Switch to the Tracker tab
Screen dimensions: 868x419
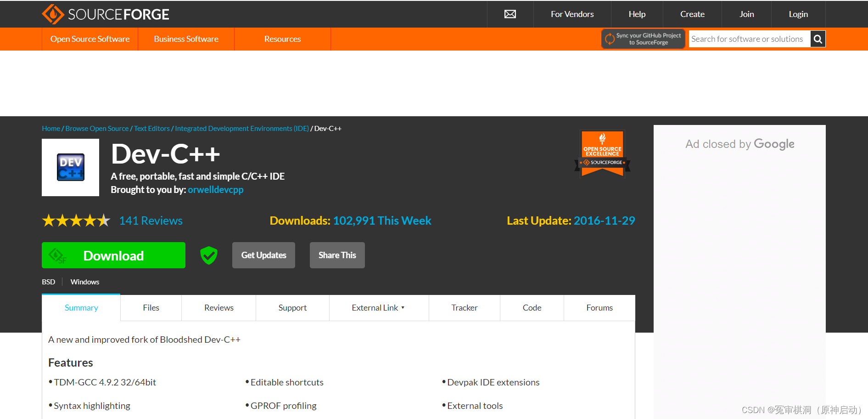pyautogui.click(x=465, y=308)
